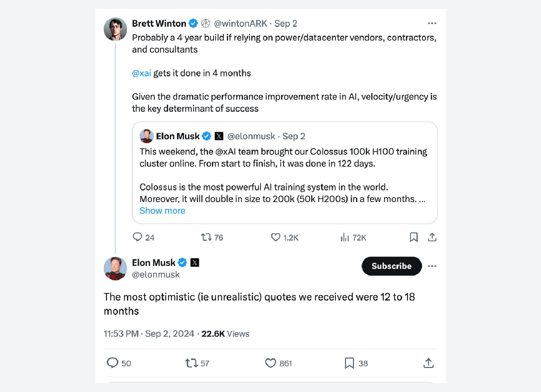This screenshot has height=392, width=541.
Task: Like Elon Musk's main post
Action: tap(270, 363)
